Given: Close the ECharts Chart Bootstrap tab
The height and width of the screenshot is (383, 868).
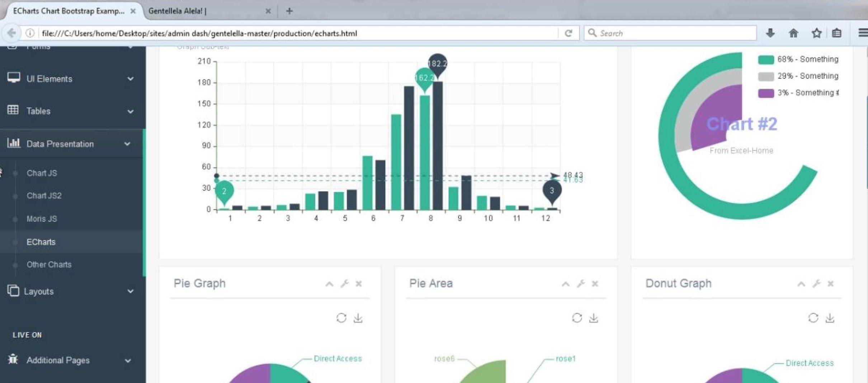Looking at the screenshot, I should [133, 11].
